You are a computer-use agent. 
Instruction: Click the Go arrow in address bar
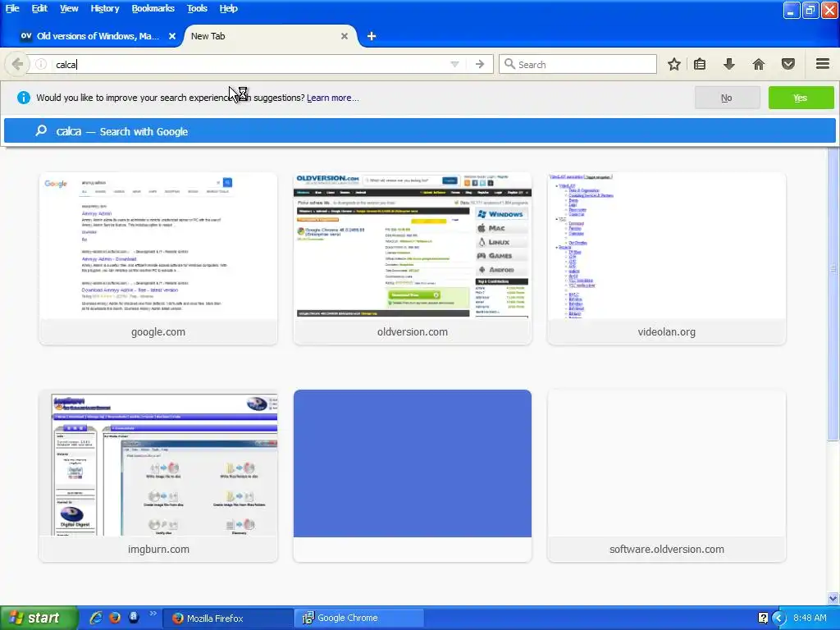(480, 64)
